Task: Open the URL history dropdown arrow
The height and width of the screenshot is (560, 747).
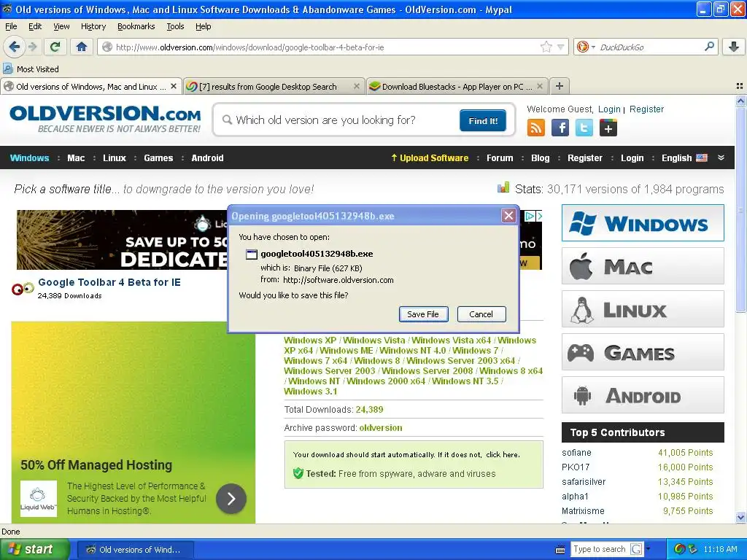Action: pyautogui.click(x=561, y=47)
